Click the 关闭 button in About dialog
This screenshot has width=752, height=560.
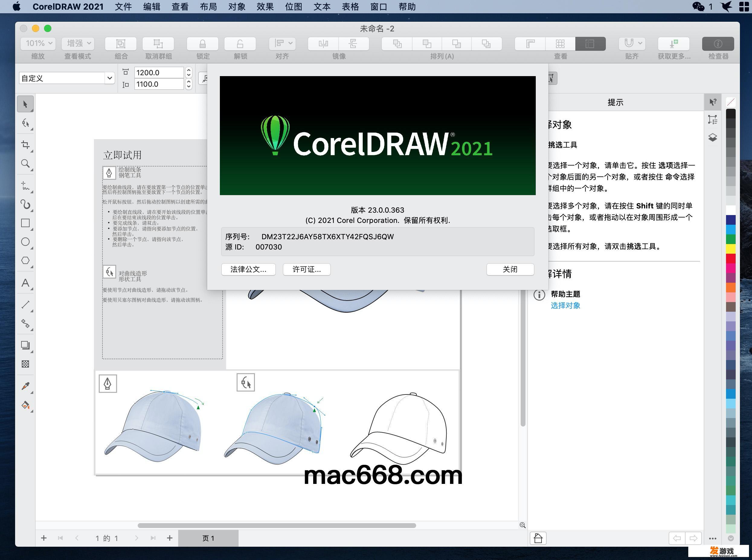click(510, 269)
